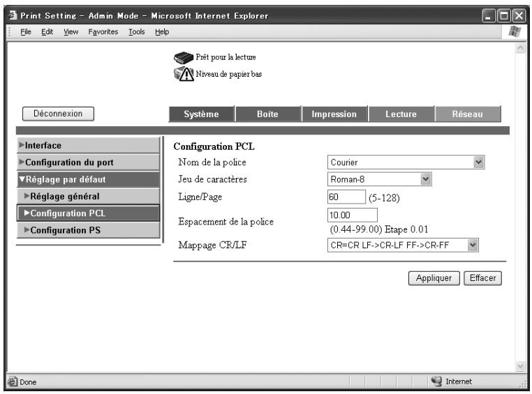Click the Ligne/Page input field
The height and width of the screenshot is (394, 532).
(x=346, y=197)
